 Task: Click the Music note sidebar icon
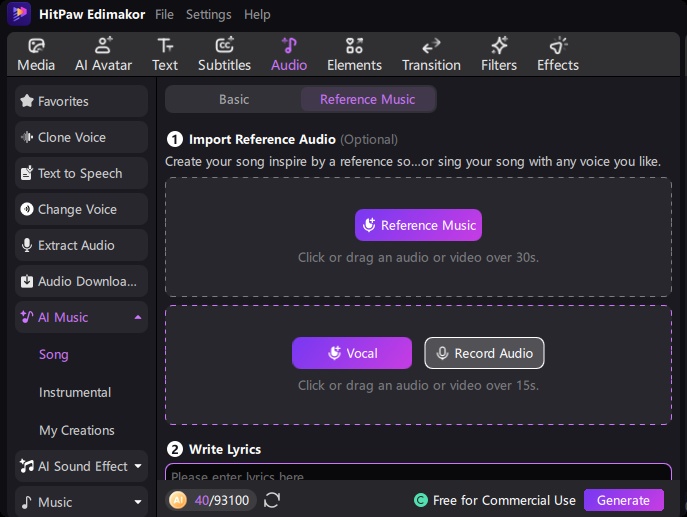(27, 502)
